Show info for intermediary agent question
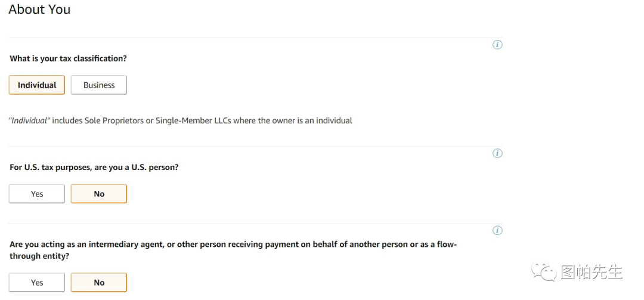The image size is (644, 300). point(497,231)
